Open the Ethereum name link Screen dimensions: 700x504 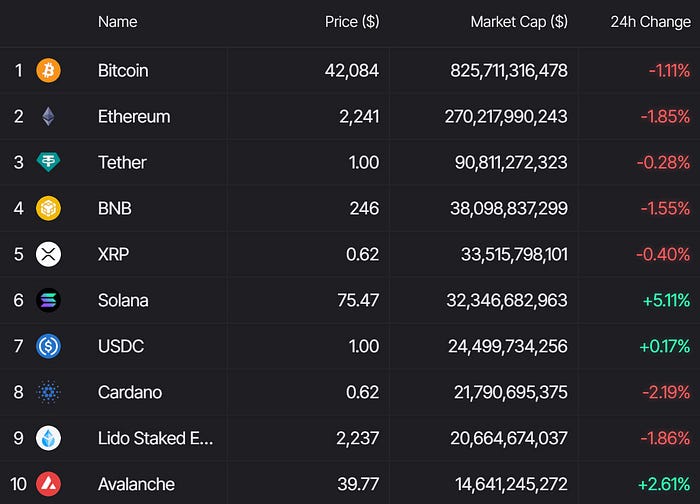tap(134, 117)
